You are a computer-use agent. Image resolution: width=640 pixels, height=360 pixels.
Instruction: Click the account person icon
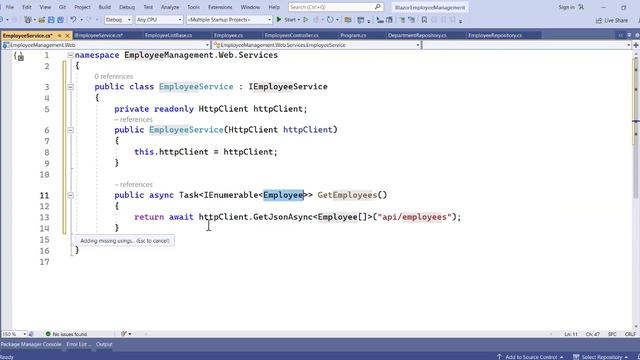[x=581, y=7]
